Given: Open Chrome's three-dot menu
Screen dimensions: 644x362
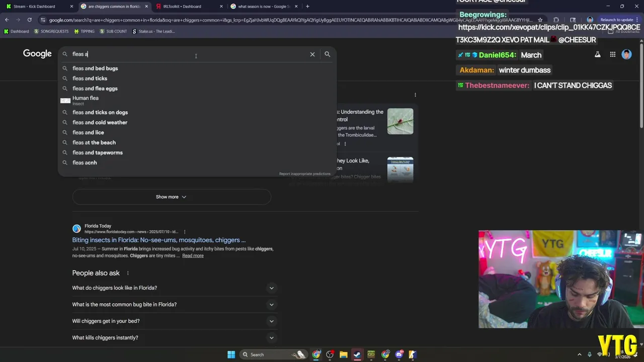Looking at the screenshot, I should (x=637, y=20).
